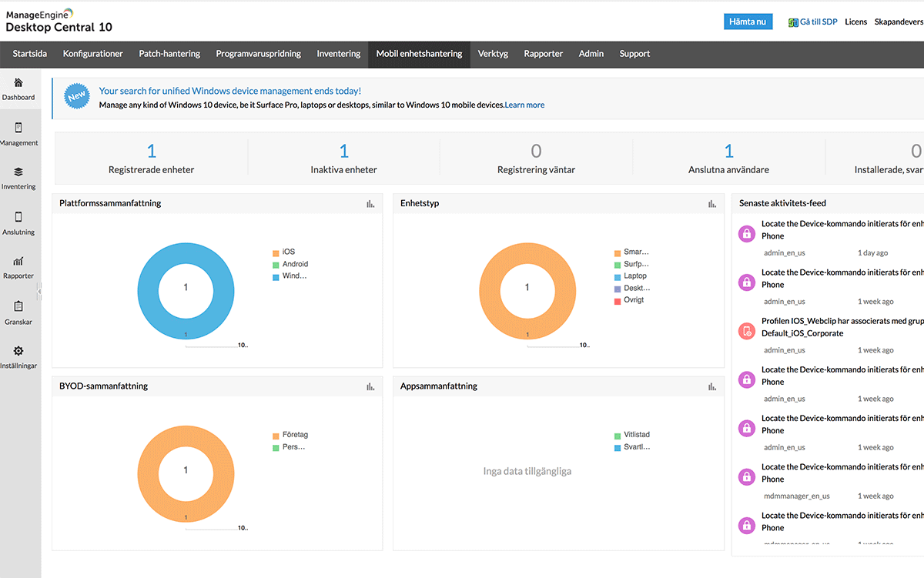The width and height of the screenshot is (924, 578).
Task: Click chart icon in Enhetstyp panel
Action: click(712, 204)
